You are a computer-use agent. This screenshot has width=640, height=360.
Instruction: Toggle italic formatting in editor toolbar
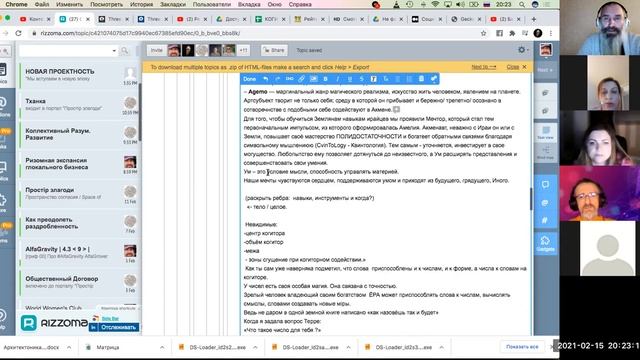[x=338, y=79]
